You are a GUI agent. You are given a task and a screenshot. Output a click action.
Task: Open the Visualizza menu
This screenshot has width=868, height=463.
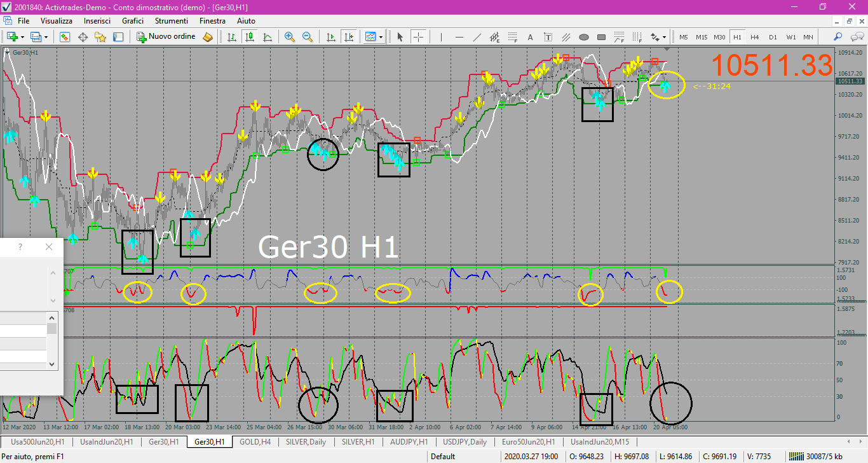[x=57, y=21]
